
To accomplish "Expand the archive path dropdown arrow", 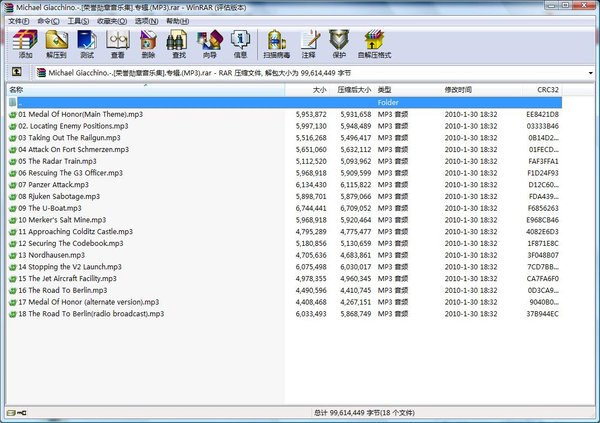I will pos(590,73).
